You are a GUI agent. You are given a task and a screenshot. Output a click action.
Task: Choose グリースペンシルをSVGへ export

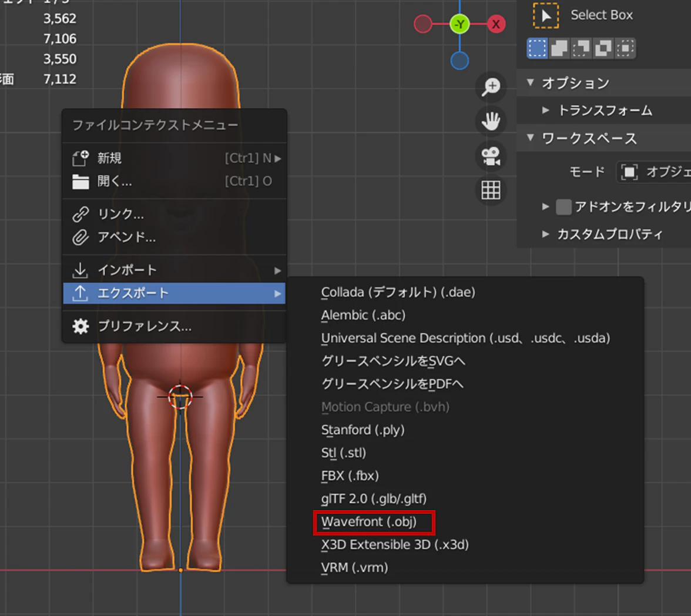pos(465,361)
